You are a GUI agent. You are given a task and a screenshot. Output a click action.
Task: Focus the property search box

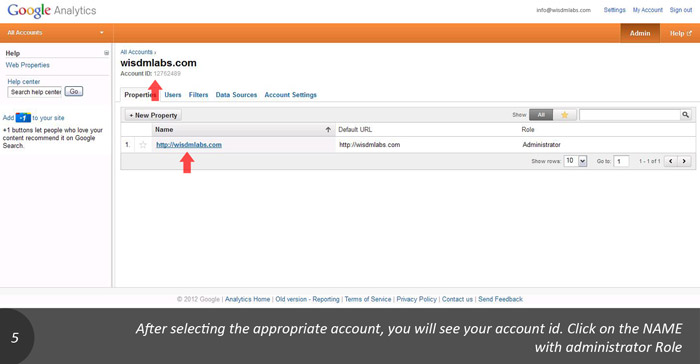tap(629, 115)
